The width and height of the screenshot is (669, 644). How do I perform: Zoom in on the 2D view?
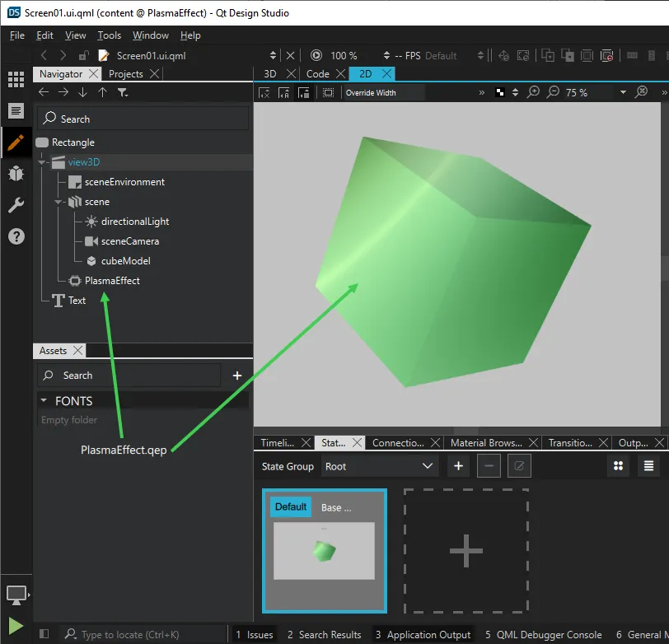(x=534, y=92)
